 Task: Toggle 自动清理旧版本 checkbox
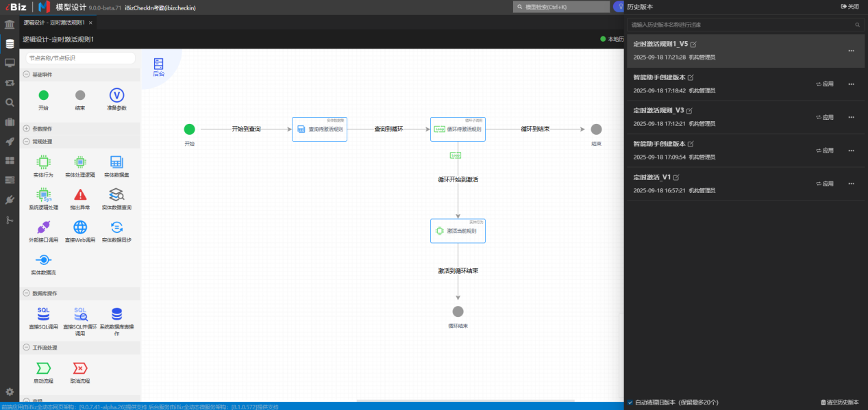click(630, 402)
